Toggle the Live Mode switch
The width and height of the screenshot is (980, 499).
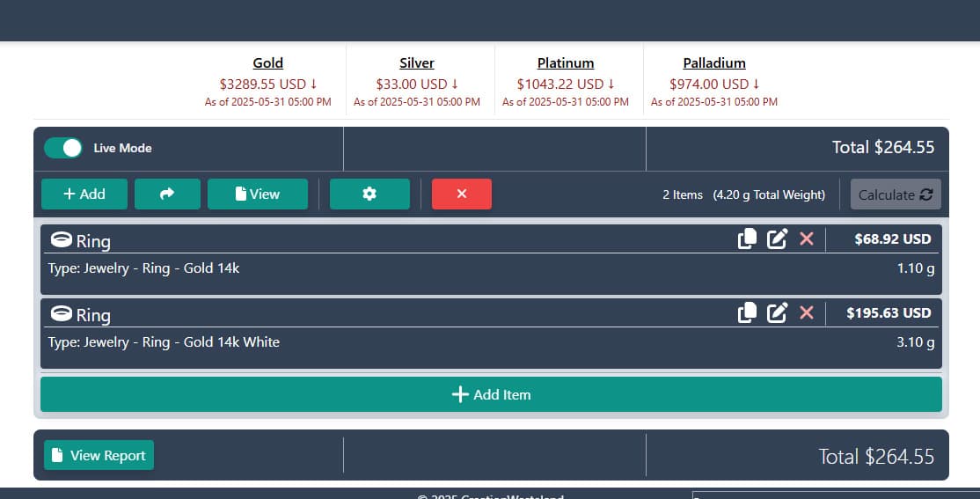63,148
